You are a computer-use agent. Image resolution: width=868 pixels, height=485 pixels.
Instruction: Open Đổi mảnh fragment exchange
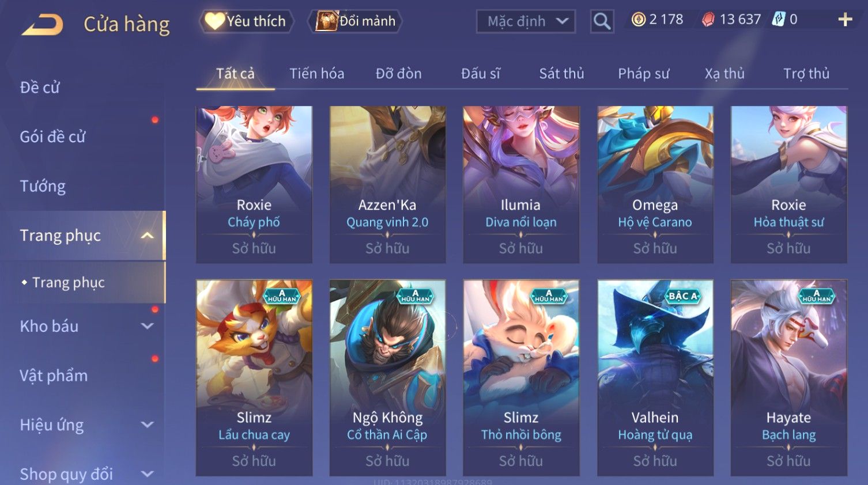[x=356, y=21]
